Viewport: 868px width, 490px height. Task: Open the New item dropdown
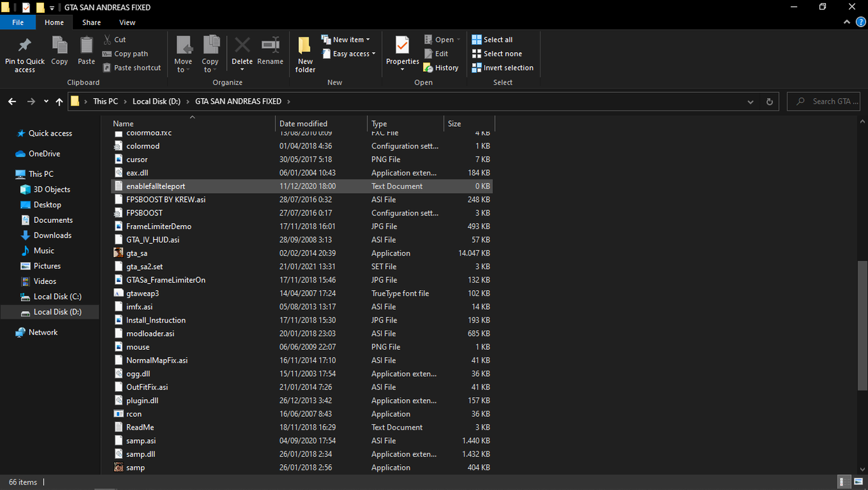[346, 39]
